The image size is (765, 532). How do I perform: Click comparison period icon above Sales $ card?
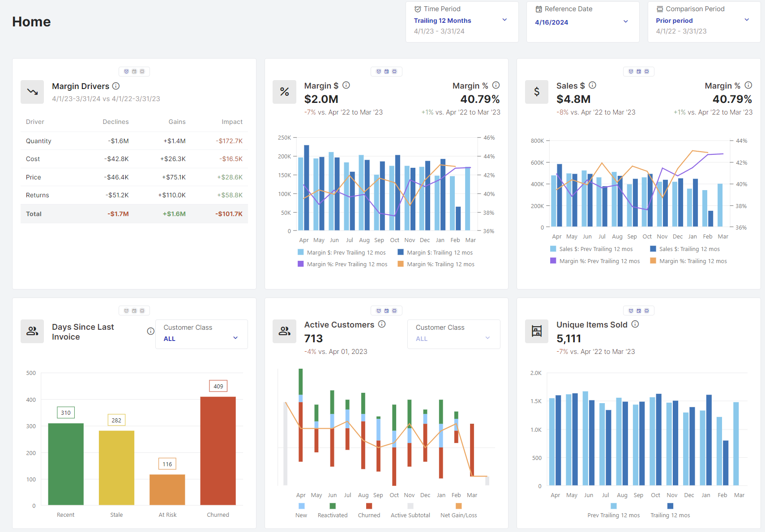pyautogui.click(x=646, y=72)
